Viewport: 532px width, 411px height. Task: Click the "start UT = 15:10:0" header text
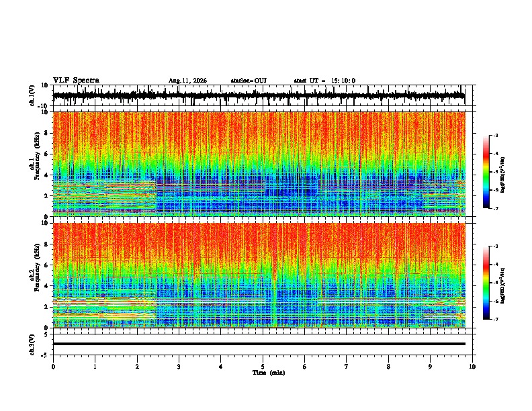[324, 81]
